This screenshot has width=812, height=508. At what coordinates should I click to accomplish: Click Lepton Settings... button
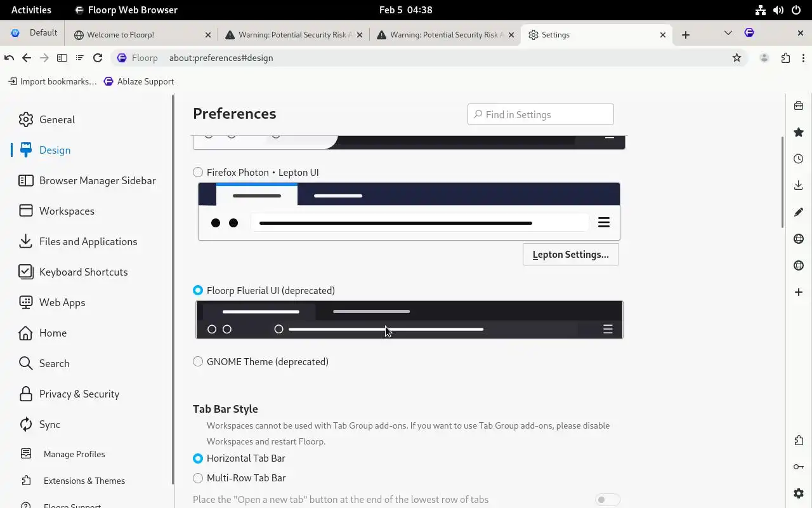(x=570, y=254)
